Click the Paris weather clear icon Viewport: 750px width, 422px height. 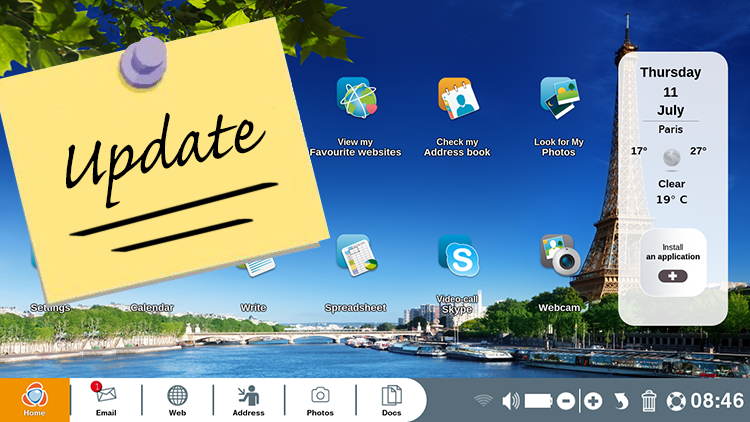(672, 157)
